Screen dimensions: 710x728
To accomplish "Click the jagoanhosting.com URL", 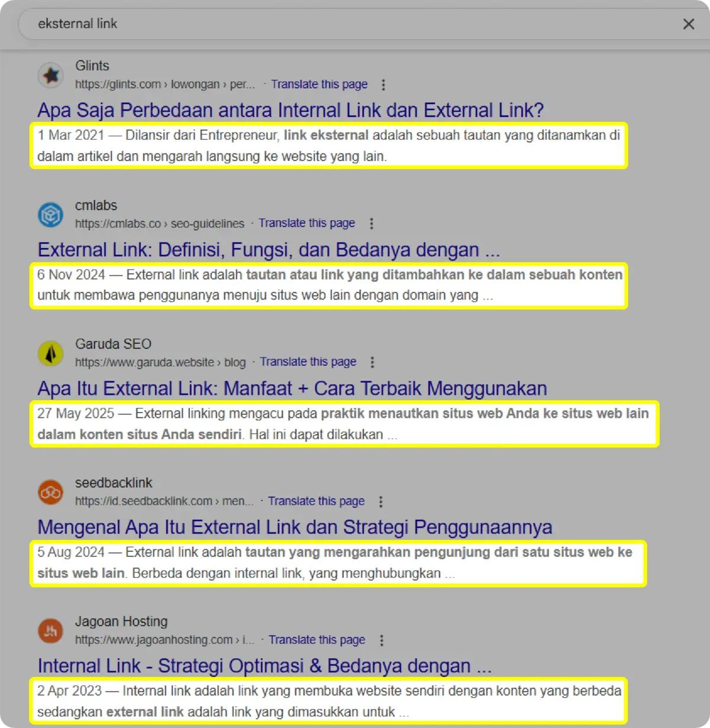I will 165,640.
